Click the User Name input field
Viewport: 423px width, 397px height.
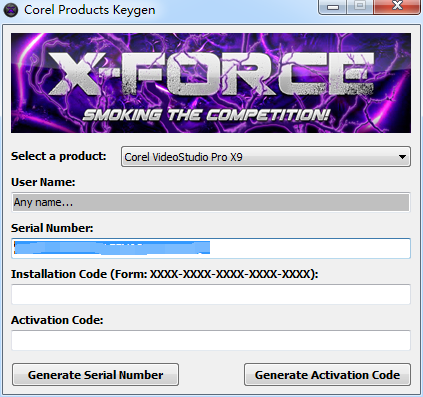(x=211, y=202)
